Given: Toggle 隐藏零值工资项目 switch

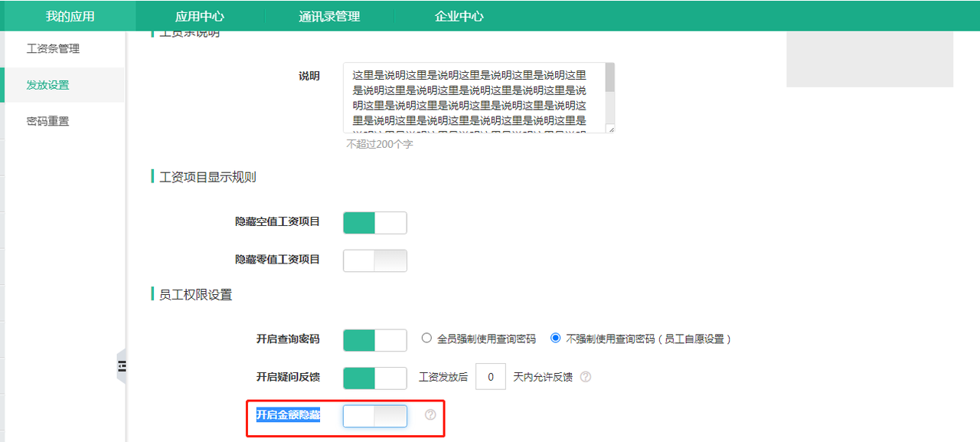Looking at the screenshot, I should tap(375, 260).
